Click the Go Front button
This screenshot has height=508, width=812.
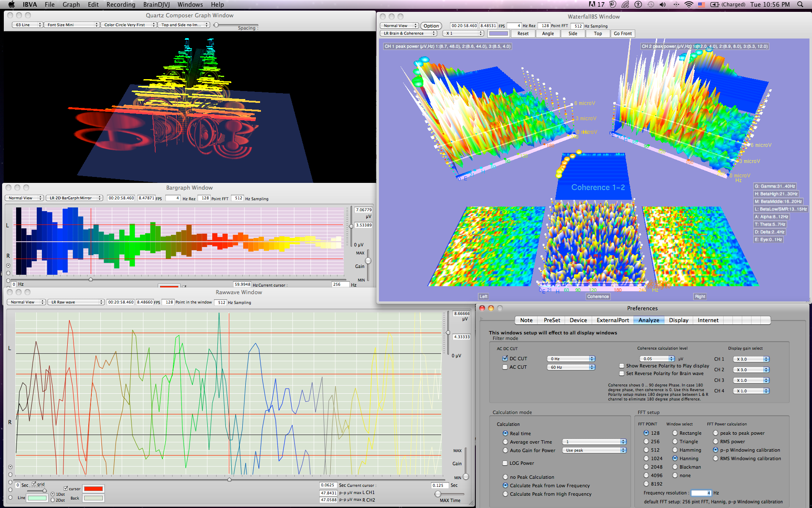(622, 33)
